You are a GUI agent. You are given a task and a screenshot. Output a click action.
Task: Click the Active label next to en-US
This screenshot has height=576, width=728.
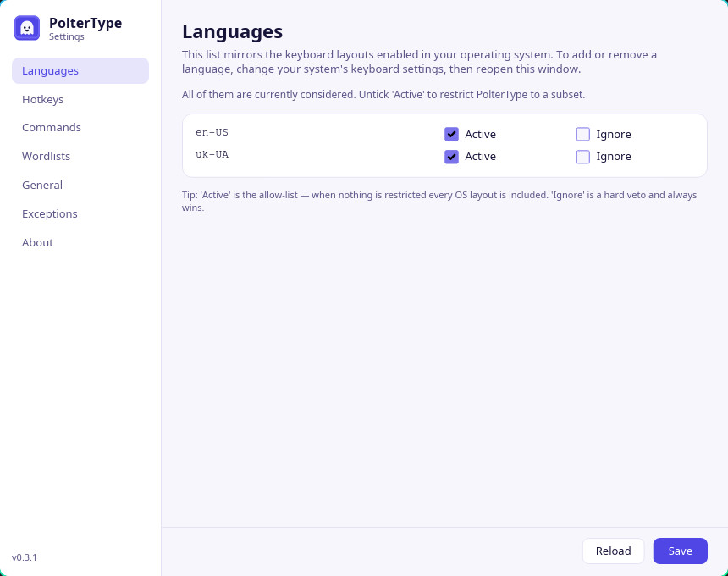480,134
